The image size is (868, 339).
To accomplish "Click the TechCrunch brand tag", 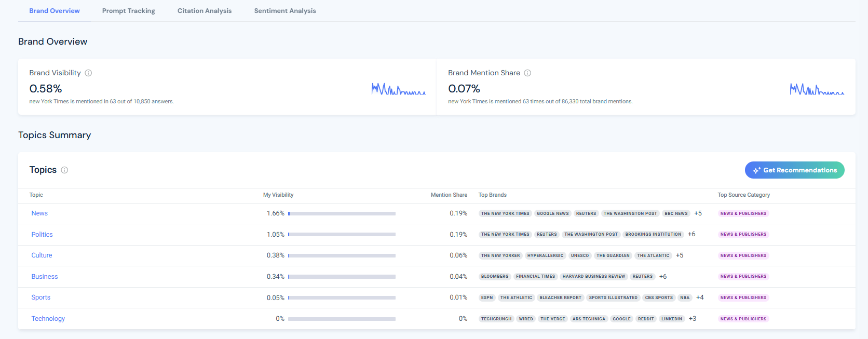I will pyautogui.click(x=496, y=319).
